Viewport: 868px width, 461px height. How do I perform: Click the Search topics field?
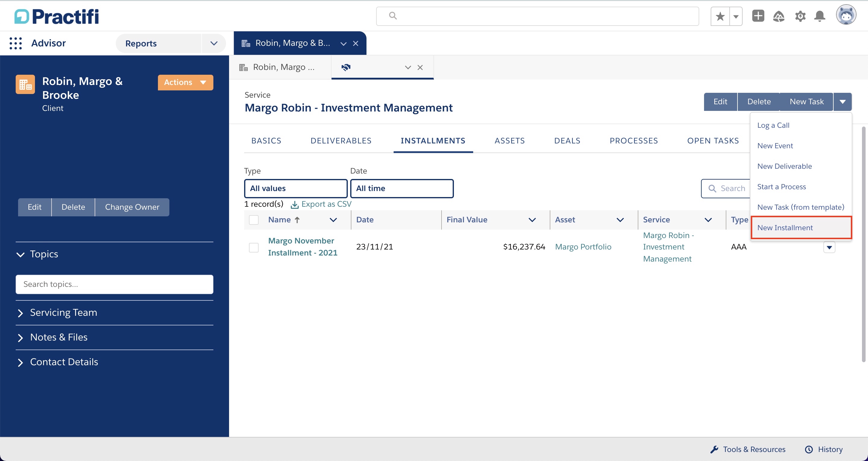(114, 284)
